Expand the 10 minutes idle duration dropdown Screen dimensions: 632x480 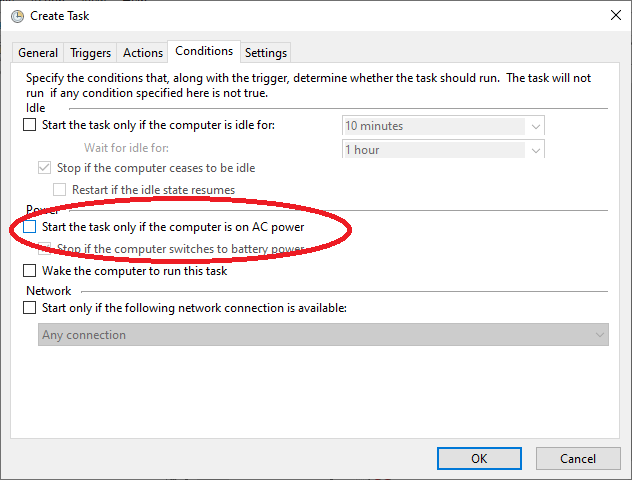click(536, 126)
